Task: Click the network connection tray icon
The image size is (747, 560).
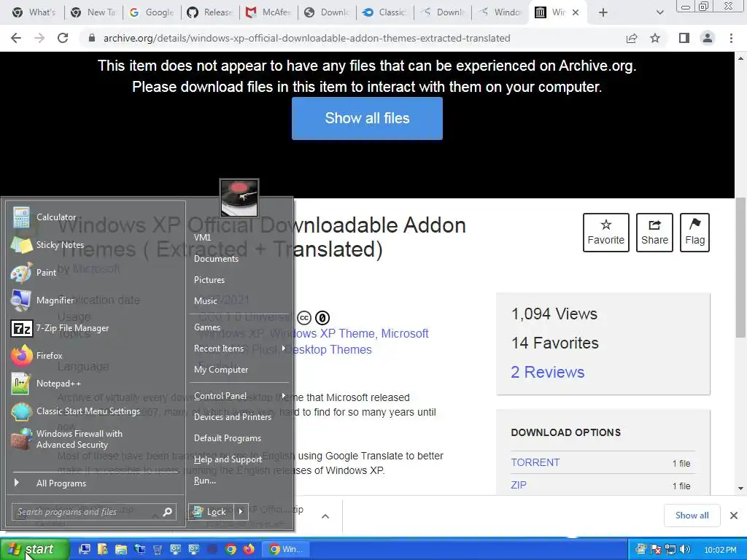Action: point(670,549)
